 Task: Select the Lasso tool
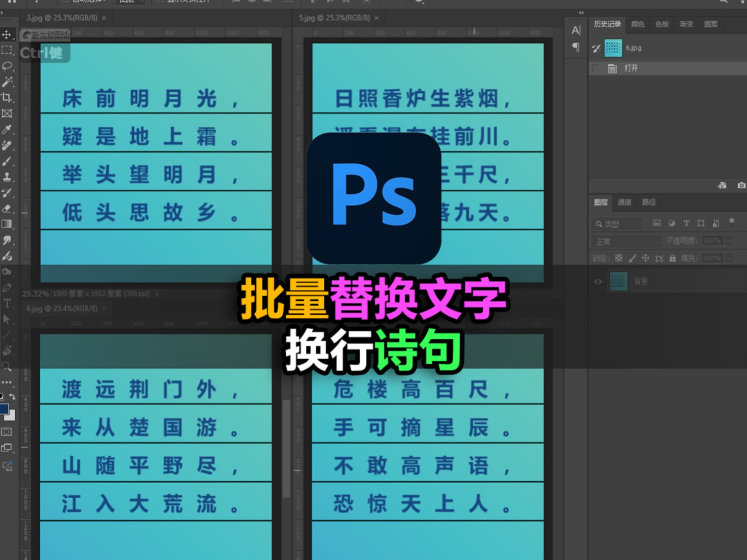tap(7, 66)
